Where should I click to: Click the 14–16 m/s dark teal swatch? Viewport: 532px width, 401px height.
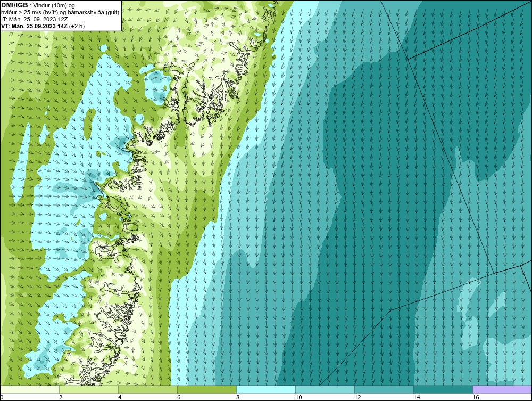coord(443,389)
